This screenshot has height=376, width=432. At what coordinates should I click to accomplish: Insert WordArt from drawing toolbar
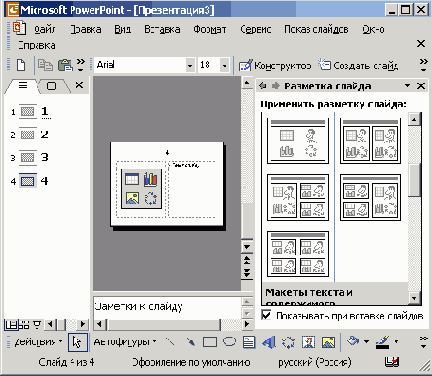tap(269, 342)
